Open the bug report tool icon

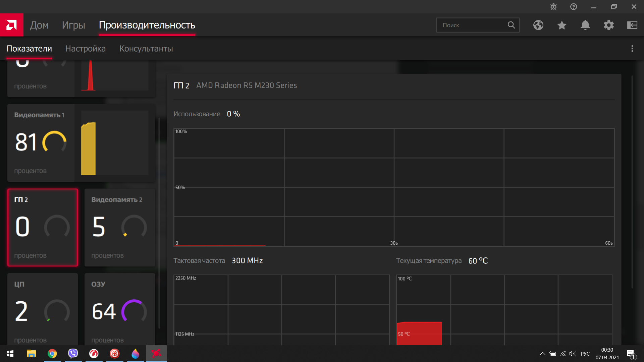pyautogui.click(x=553, y=7)
